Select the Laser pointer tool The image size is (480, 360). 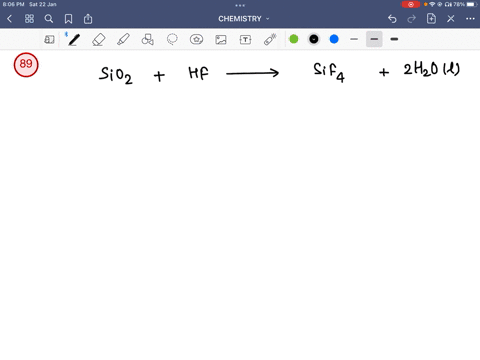point(270,39)
